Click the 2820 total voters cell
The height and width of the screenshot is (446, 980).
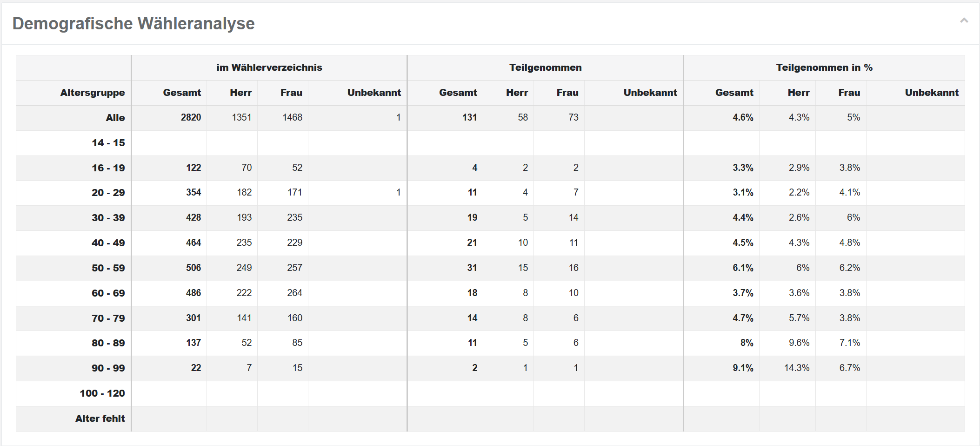[191, 118]
